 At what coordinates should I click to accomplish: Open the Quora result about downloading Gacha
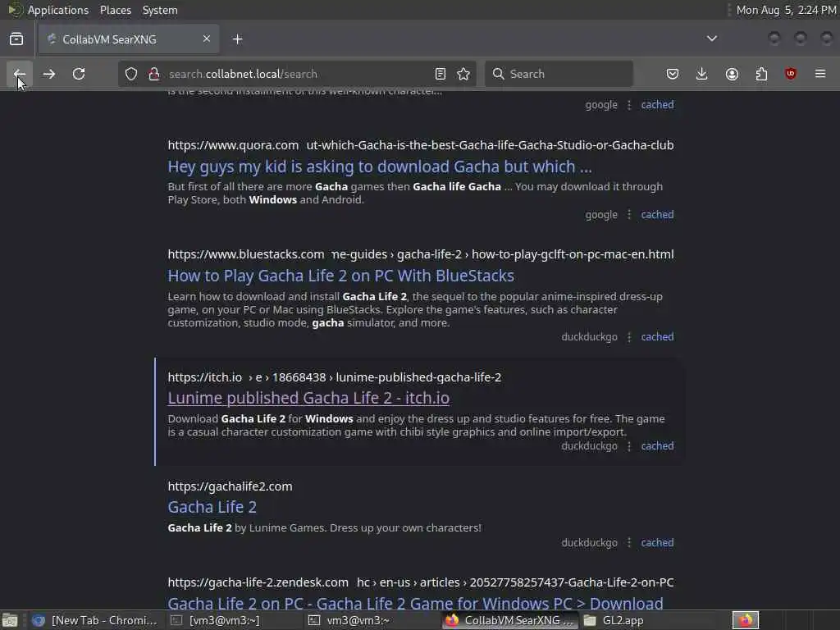380,167
